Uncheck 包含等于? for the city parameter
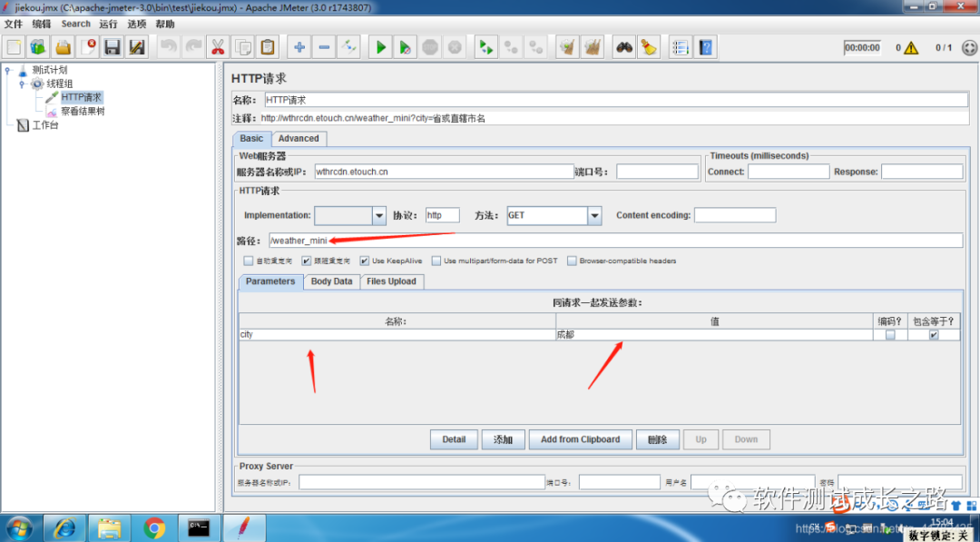This screenshot has height=542, width=980. click(934, 335)
